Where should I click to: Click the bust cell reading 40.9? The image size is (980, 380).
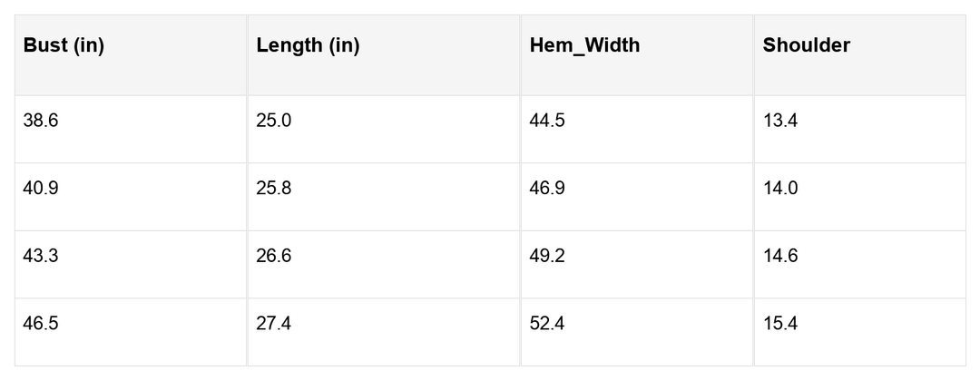click(x=41, y=189)
